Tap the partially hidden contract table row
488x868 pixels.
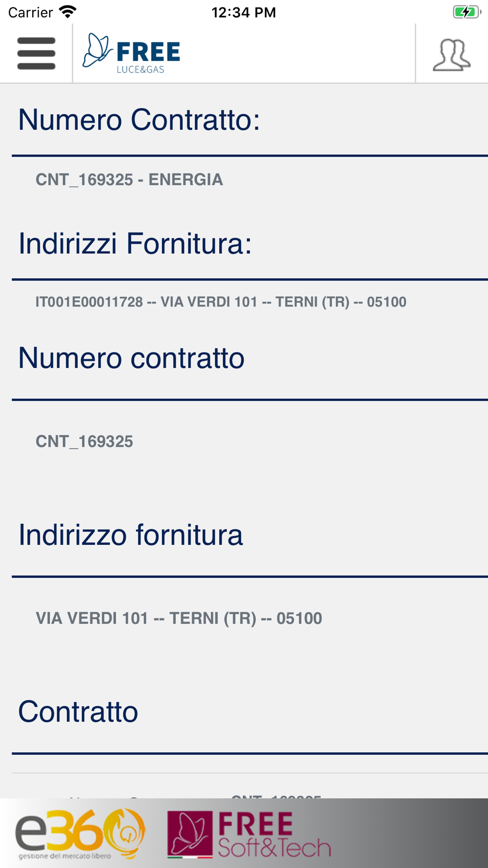(250, 786)
